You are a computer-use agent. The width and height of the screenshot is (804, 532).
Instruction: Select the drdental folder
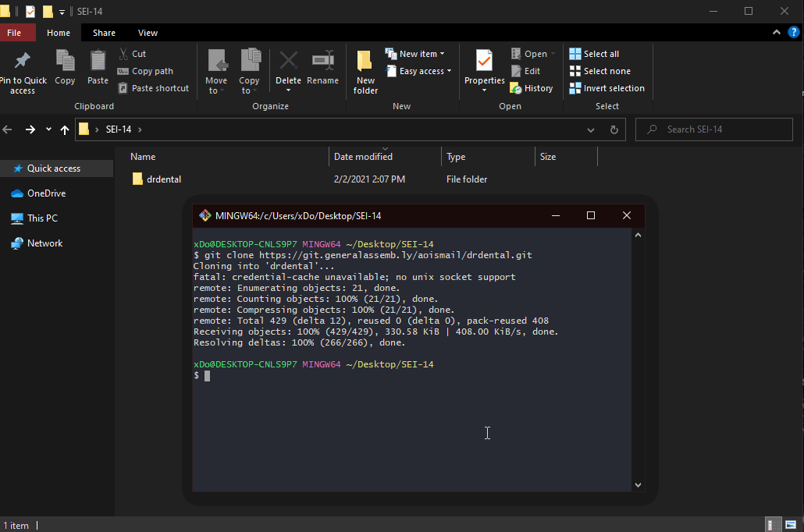(x=163, y=179)
